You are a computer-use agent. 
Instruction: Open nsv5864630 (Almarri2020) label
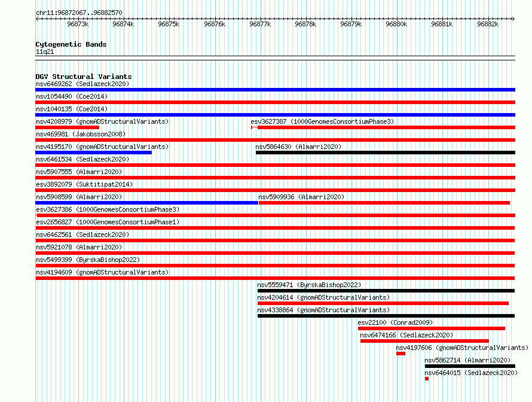[298, 147]
